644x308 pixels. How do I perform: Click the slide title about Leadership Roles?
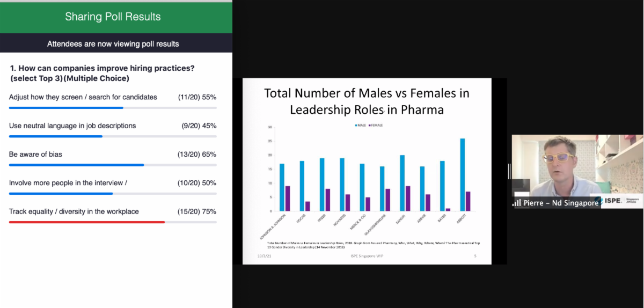[367, 101]
